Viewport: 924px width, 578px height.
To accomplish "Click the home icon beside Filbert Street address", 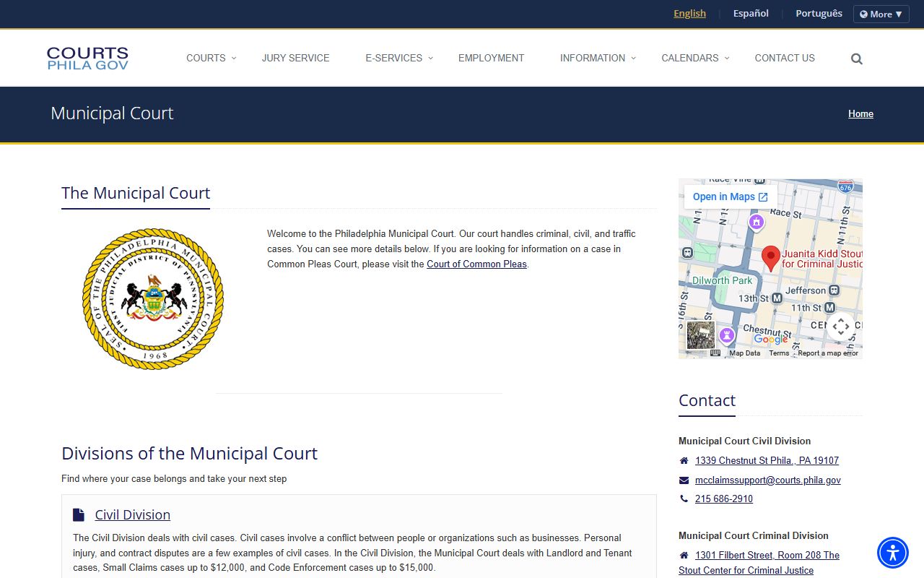I will tap(684, 556).
